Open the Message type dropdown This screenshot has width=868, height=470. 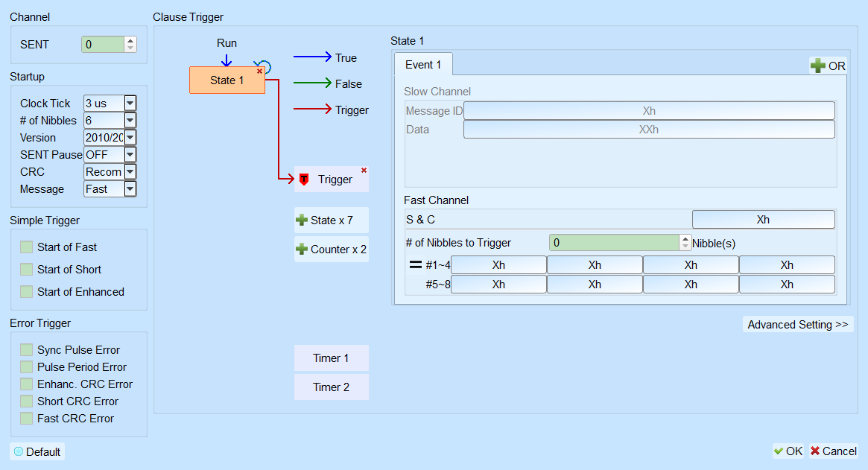coord(130,188)
